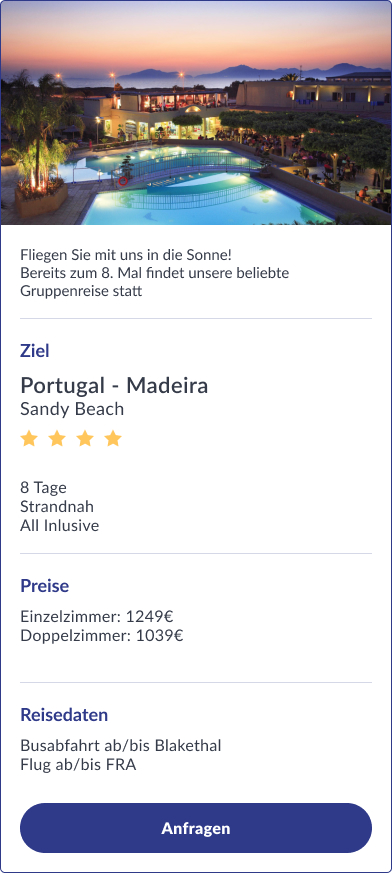Click the second gold rating star
Viewport: 392px width, 873px height.
click(x=57, y=439)
